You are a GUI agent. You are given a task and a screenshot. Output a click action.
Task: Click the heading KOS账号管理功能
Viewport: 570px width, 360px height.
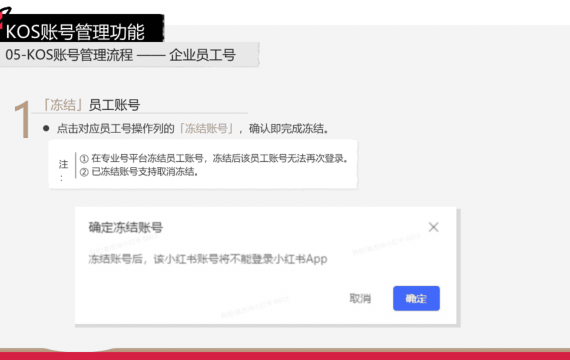(75, 32)
